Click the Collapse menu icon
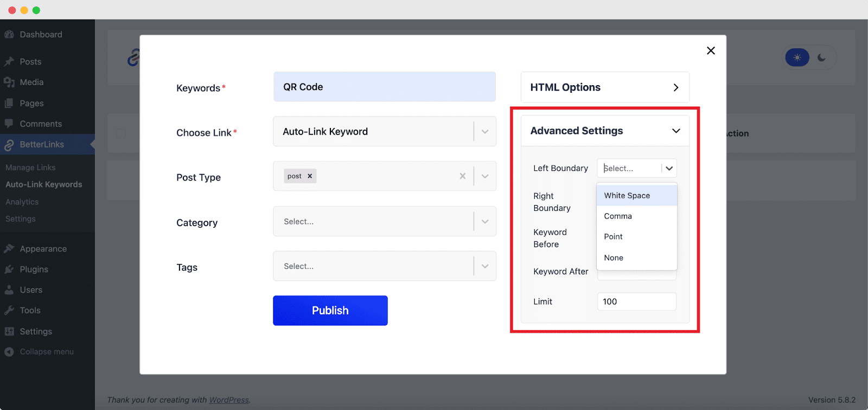The height and width of the screenshot is (410, 868). click(9, 352)
